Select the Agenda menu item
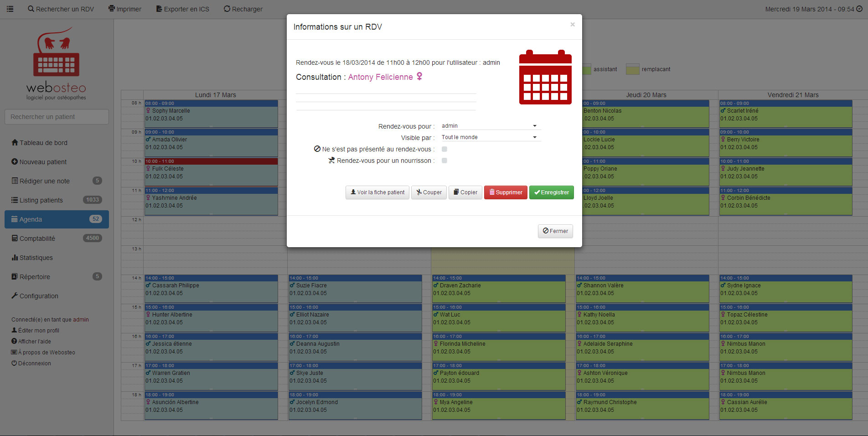Screen dimensions: 868x436 (57, 219)
